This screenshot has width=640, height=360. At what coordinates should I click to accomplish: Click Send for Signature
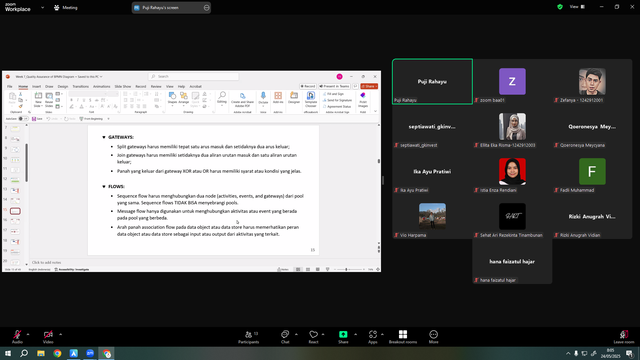click(x=337, y=100)
